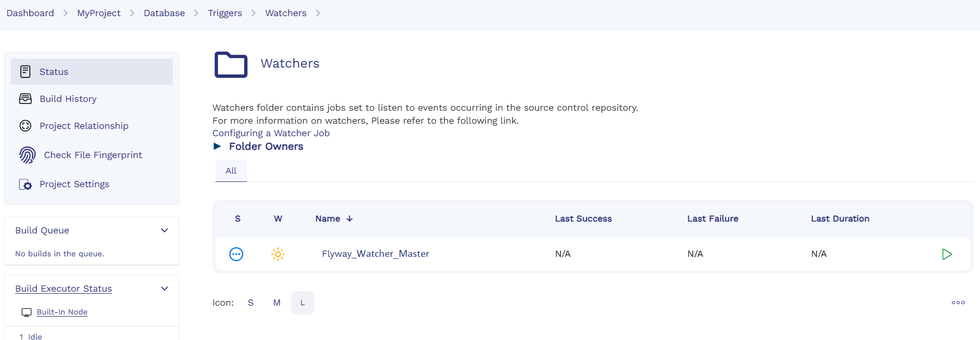Select the All view tab
The width and height of the screenshot is (980, 340).
[231, 171]
